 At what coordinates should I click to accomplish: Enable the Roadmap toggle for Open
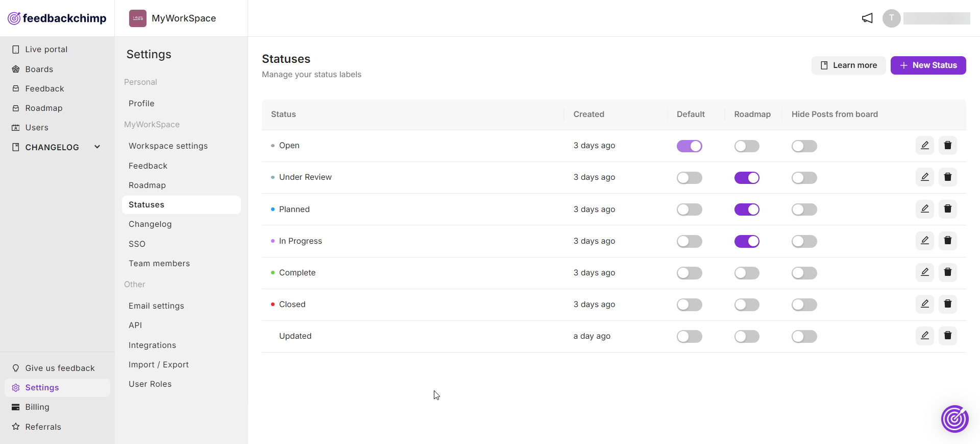(747, 146)
